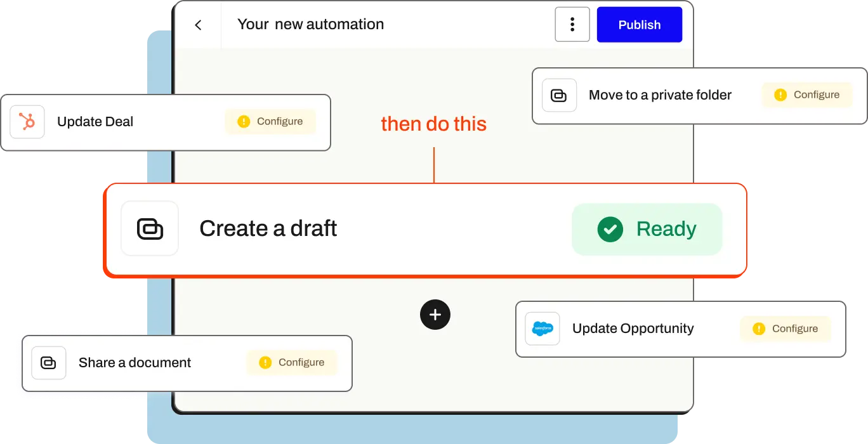
Task: Open the three-dot more options menu
Action: 572,25
